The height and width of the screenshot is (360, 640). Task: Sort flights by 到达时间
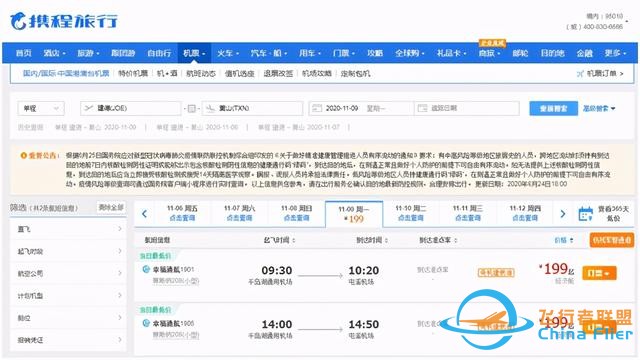pos(371,240)
